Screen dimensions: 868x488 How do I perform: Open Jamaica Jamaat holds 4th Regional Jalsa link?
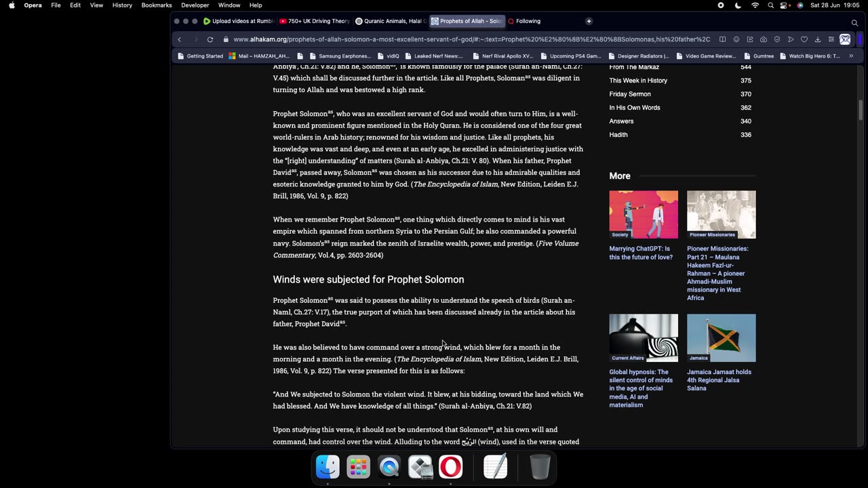719,380
